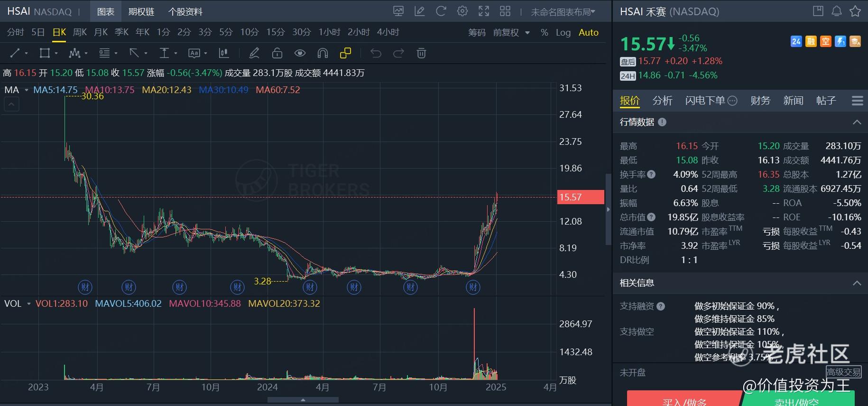Click the 买入/做多 buy button
Viewport: 868px width, 406px height.
coord(684,399)
